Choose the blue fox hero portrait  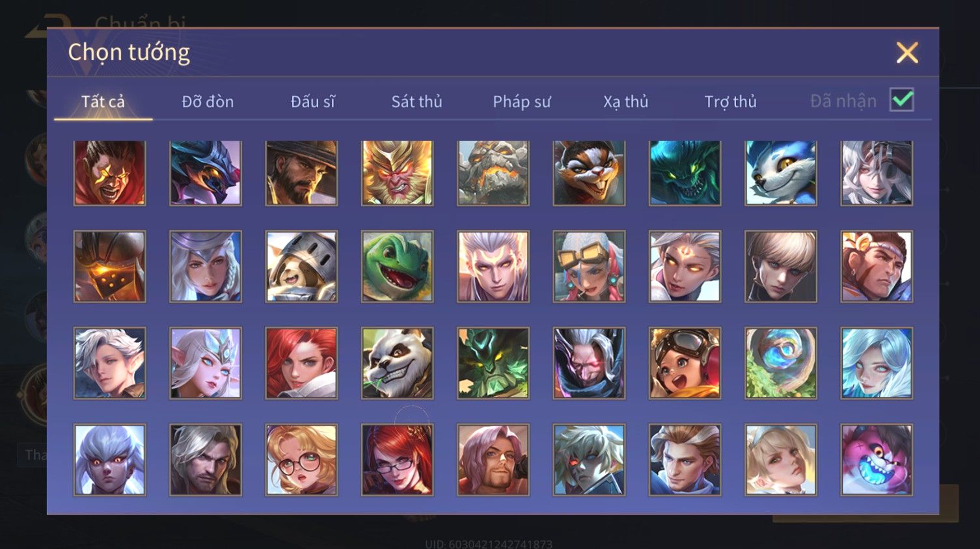click(781, 173)
